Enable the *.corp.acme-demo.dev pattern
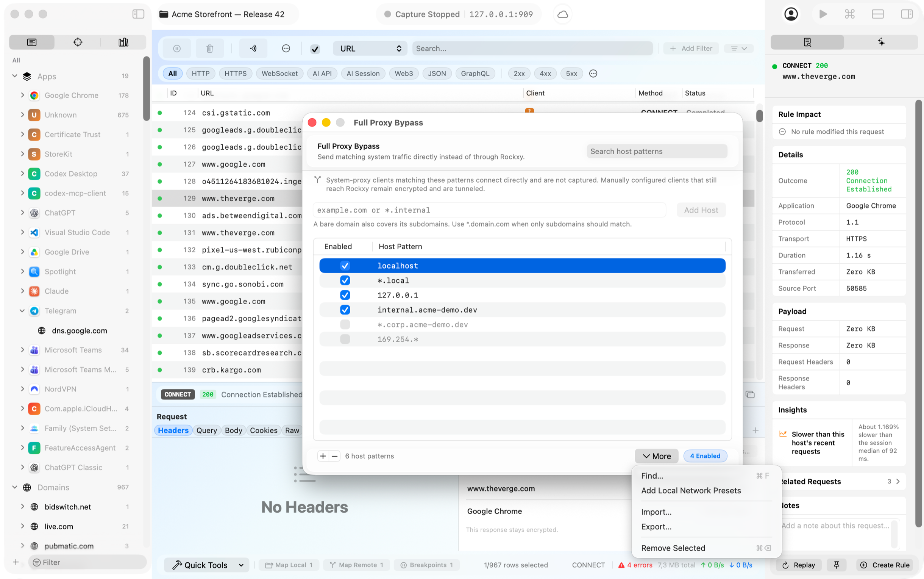The width and height of the screenshot is (924, 579). [x=345, y=324]
